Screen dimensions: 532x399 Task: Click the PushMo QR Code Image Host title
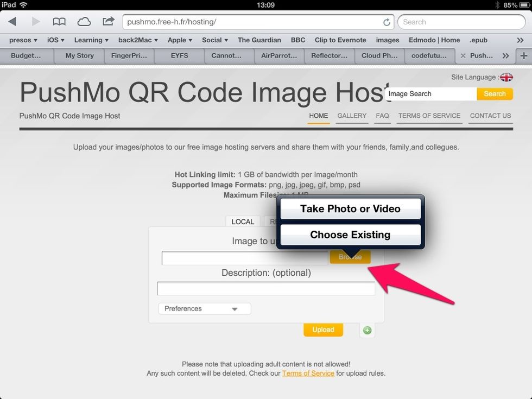click(x=205, y=92)
